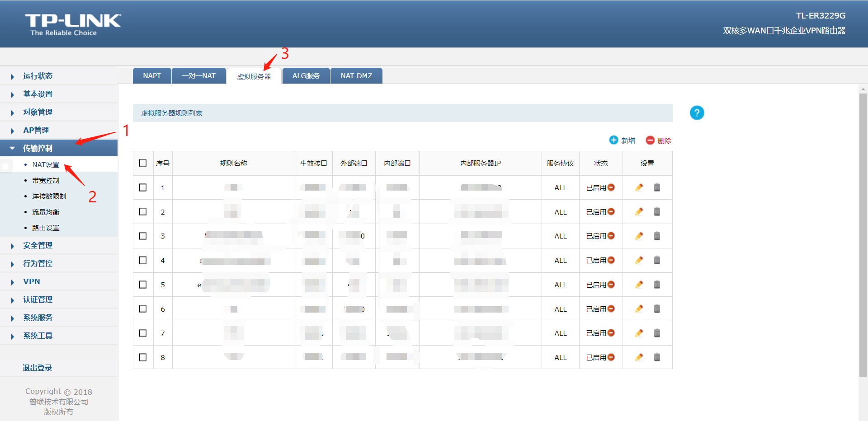Click the red enabled-status icon for rule 7
Image resolution: width=868 pixels, height=421 pixels.
(611, 333)
